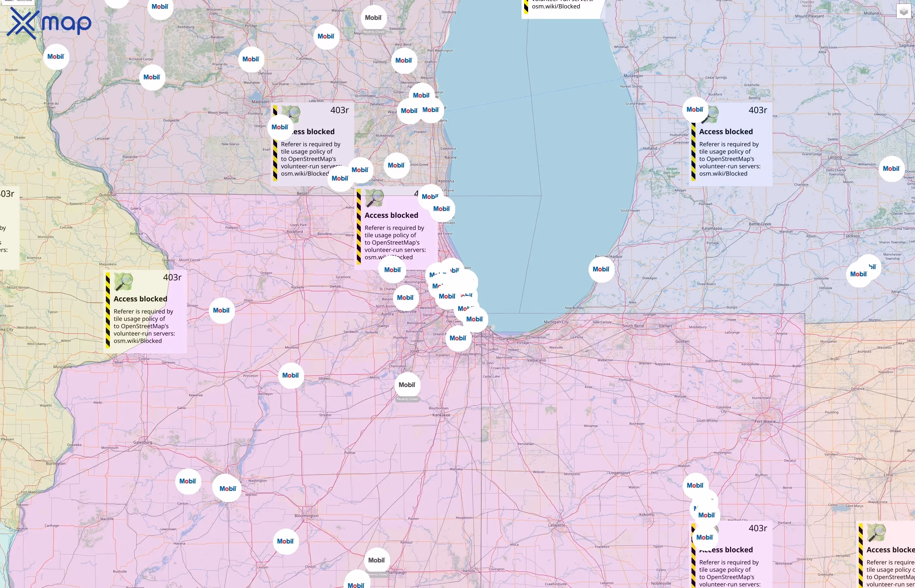Image resolution: width=915 pixels, height=588 pixels.
Task: Open the closed Mobil marker near Waupun
Action: click(374, 18)
